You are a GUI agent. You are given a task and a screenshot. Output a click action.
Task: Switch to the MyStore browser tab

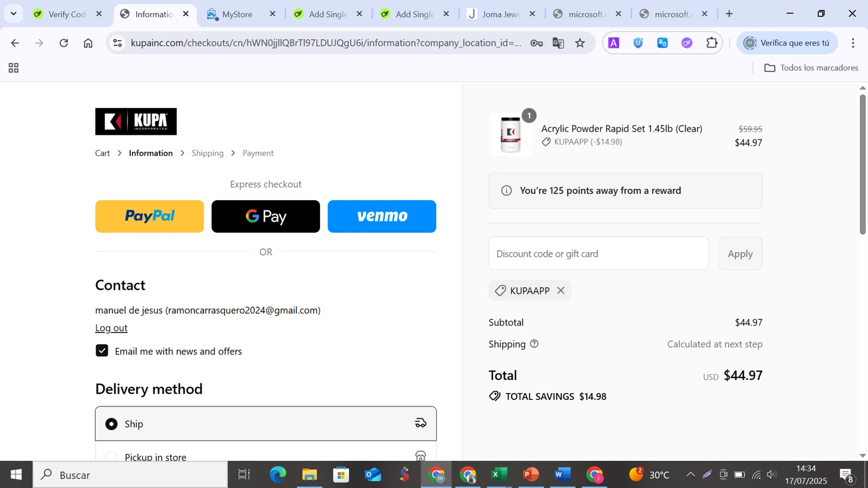(237, 14)
